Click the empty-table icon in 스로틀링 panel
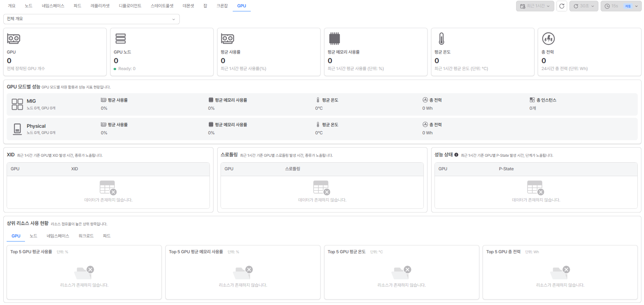644x305 pixels. tap(322, 188)
